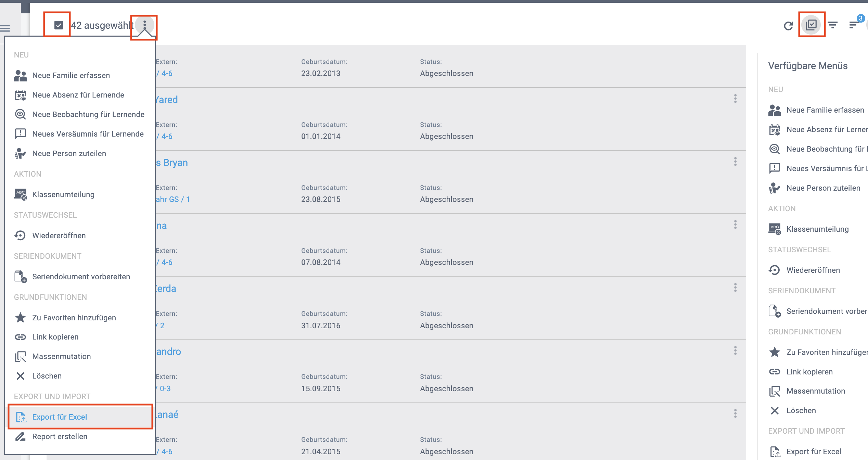This screenshot has height=460, width=868.
Task: Uncheck the select-all checkbox beside 42 ausgewählt
Action: click(x=59, y=25)
